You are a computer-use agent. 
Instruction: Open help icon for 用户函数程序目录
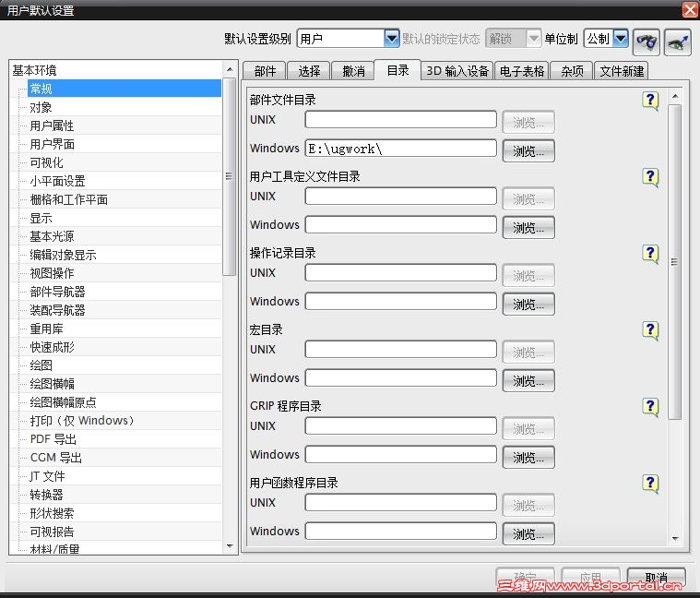tap(650, 484)
